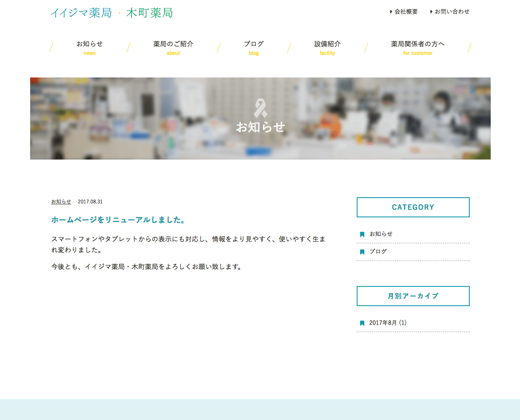Click the bookmark icon beside お知らせ category
This screenshot has width=520, height=420.
(362, 234)
